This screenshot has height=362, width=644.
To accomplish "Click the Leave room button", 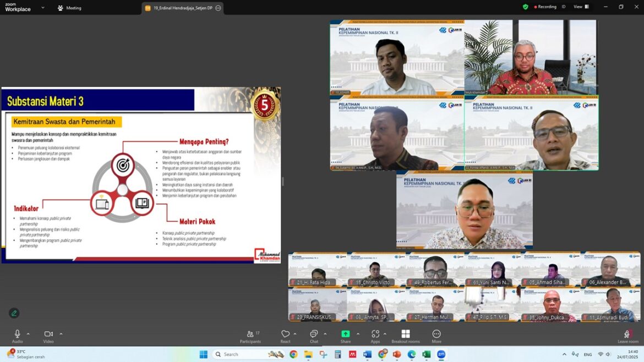I will [628, 337].
